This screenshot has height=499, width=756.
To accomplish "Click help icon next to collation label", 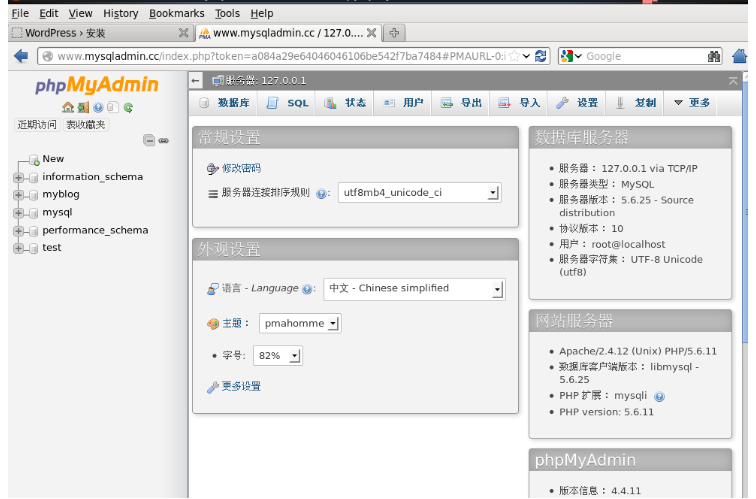I will tap(321, 194).
